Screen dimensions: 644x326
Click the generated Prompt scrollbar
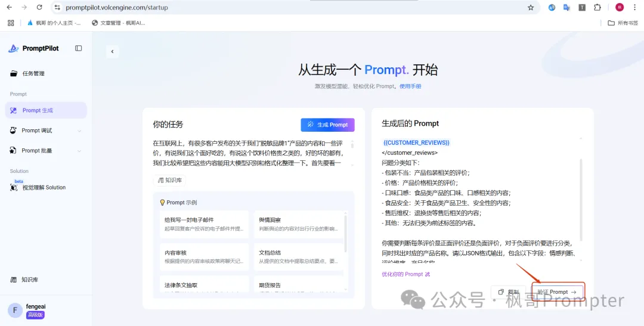pyautogui.click(x=581, y=200)
